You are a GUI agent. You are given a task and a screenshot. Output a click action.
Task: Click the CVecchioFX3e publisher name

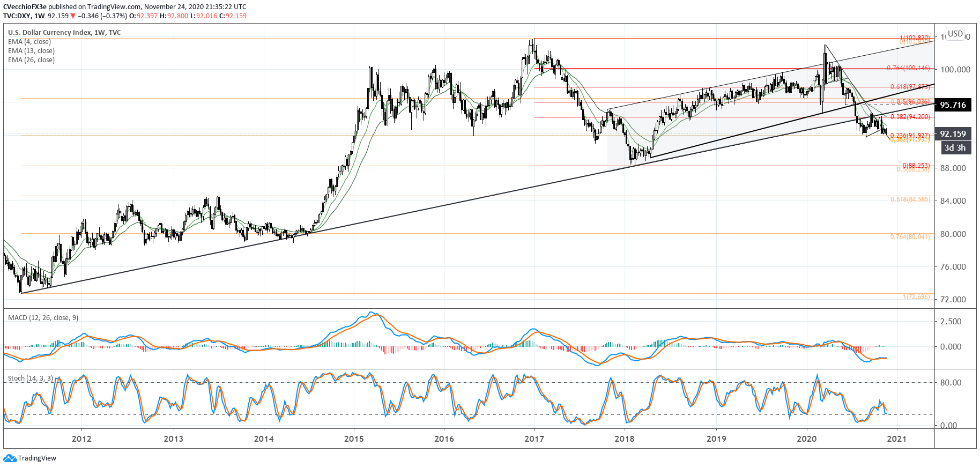[x=25, y=7]
